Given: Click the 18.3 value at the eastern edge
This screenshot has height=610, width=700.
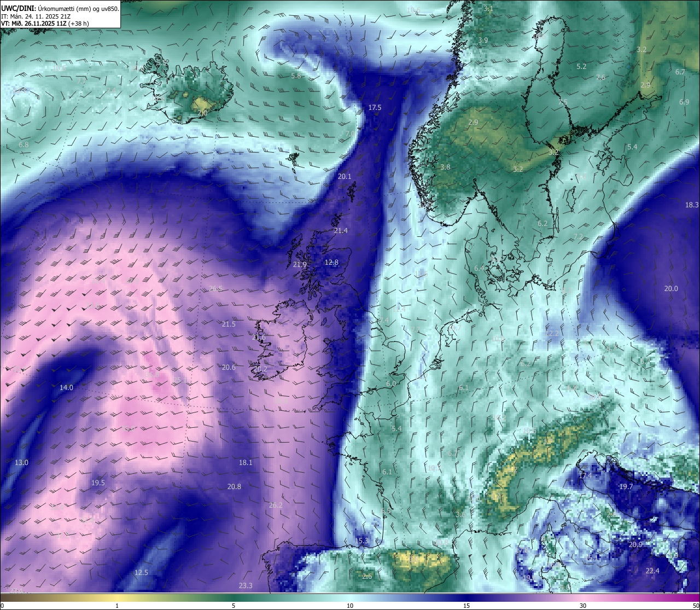Looking at the screenshot, I should pos(692,205).
